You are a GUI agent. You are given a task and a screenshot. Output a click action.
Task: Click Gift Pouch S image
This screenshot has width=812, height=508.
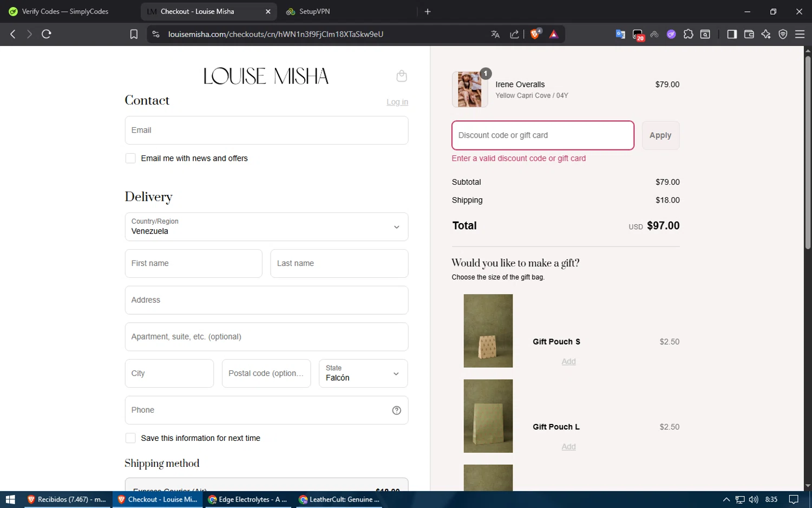[x=488, y=331]
